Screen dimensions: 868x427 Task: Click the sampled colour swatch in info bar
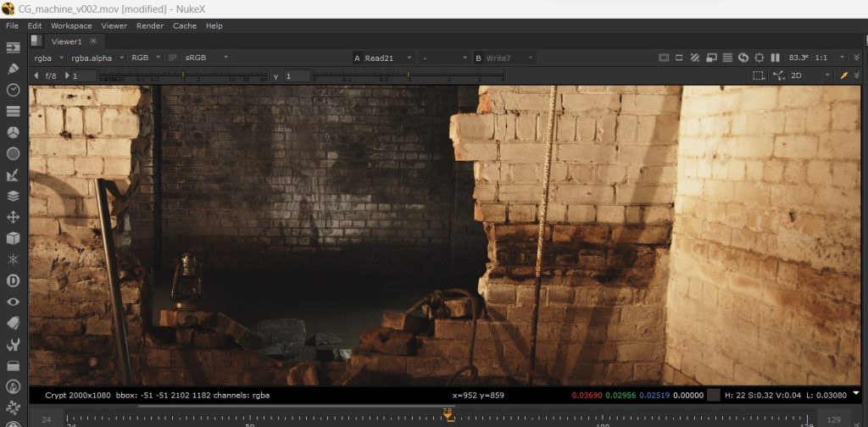tap(714, 395)
